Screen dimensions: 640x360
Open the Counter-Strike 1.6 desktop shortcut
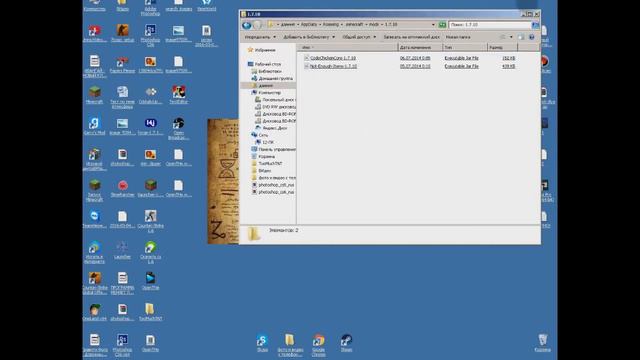[150, 221]
